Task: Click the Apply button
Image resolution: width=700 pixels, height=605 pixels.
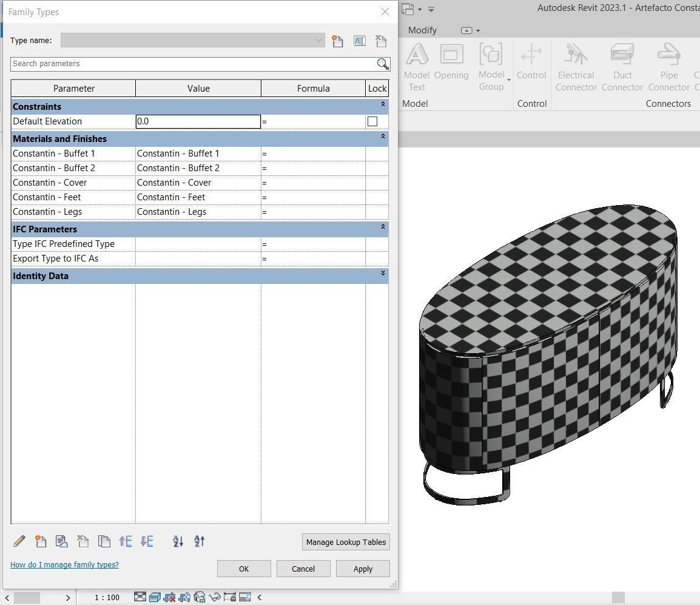Action: pos(363,569)
